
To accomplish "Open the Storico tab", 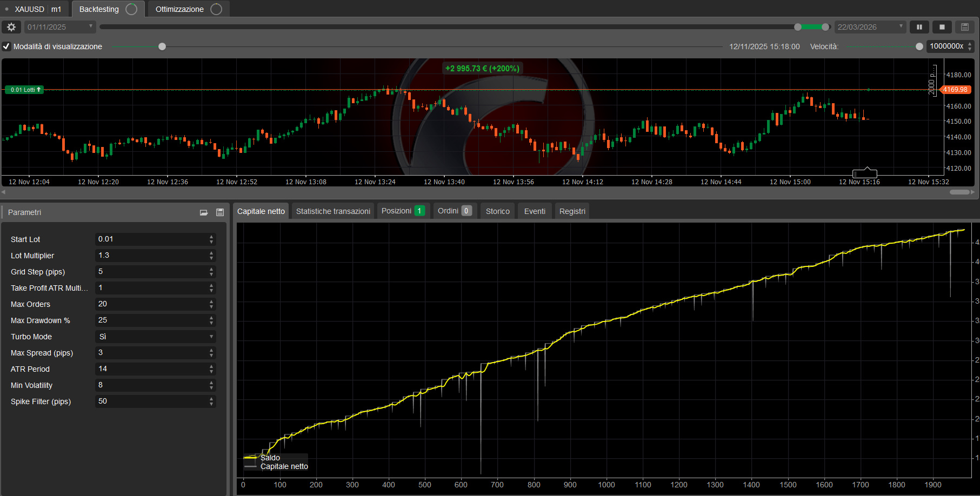I will 497,211.
